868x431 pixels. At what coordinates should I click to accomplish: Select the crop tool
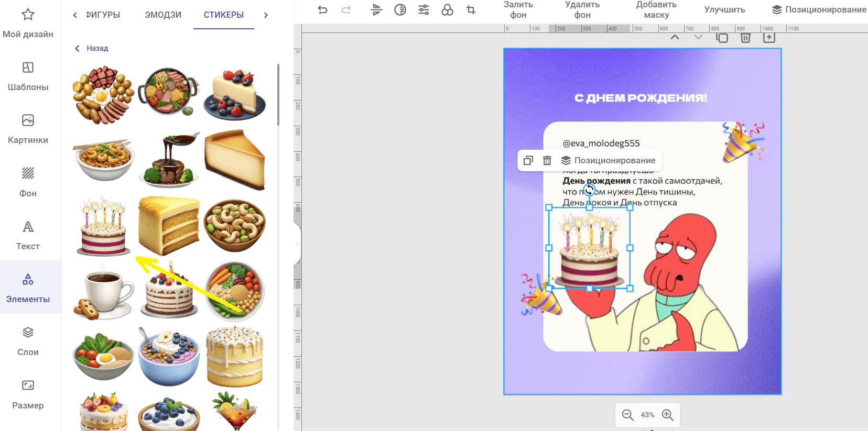point(471,9)
